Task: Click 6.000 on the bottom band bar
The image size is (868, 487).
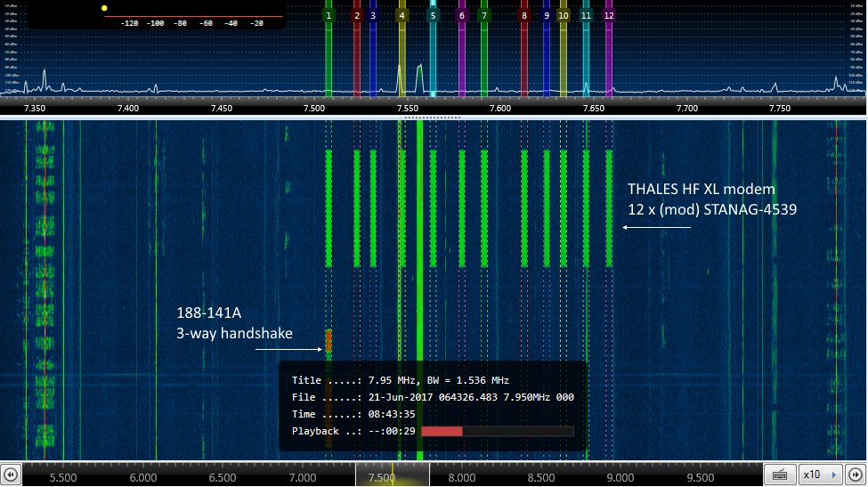Action: click(143, 477)
